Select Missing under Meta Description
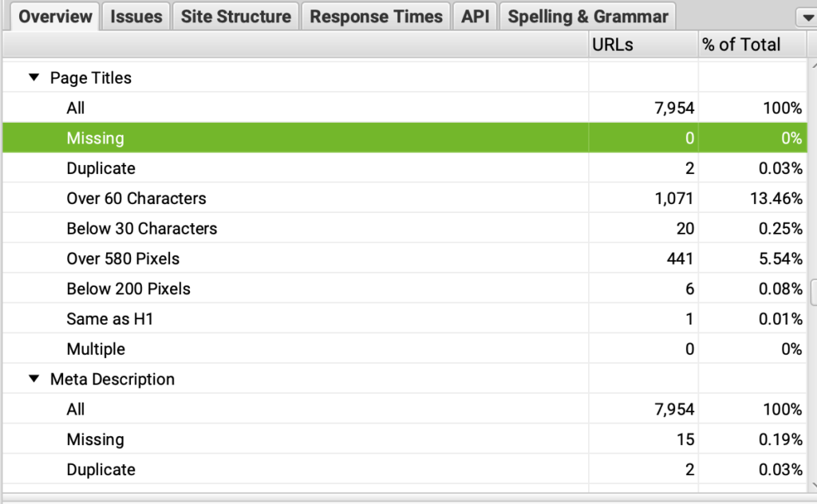The width and height of the screenshot is (817, 504). 96,439
